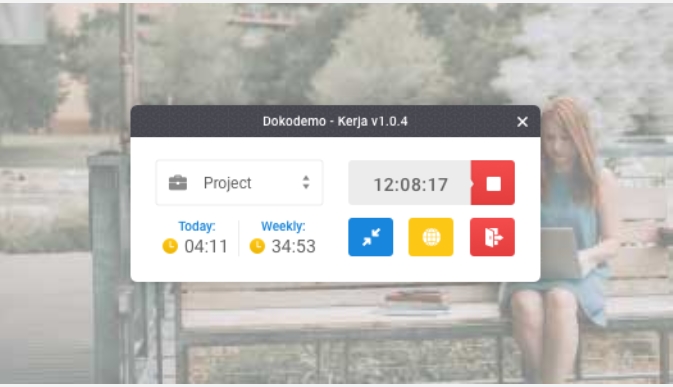
Task: Click the blue minimize-arrows compact view button
Action: pos(370,237)
